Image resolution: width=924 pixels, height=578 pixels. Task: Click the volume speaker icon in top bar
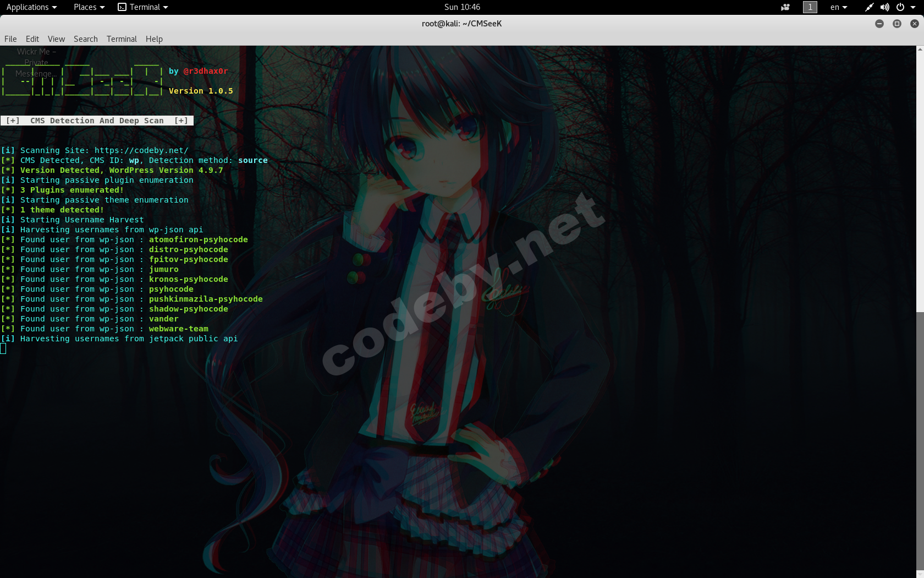884,7
